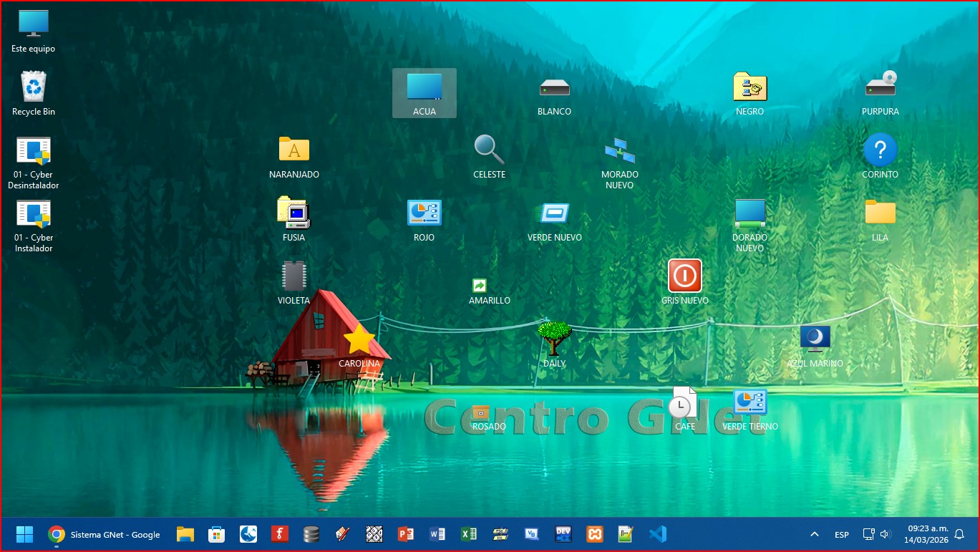Screen dimensions: 980x552
Task: Select the AZUL MARINO monitor icon
Action: 815,339
